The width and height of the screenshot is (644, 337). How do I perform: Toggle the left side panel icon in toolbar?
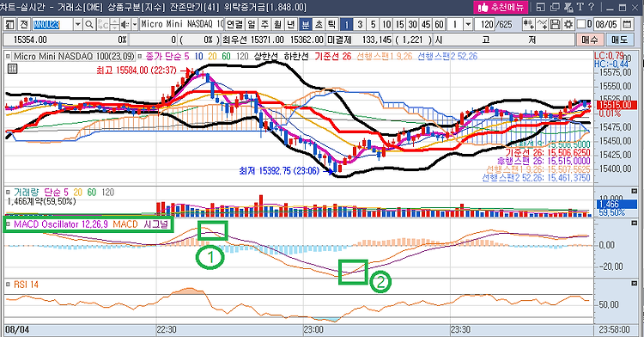[x=10, y=25]
